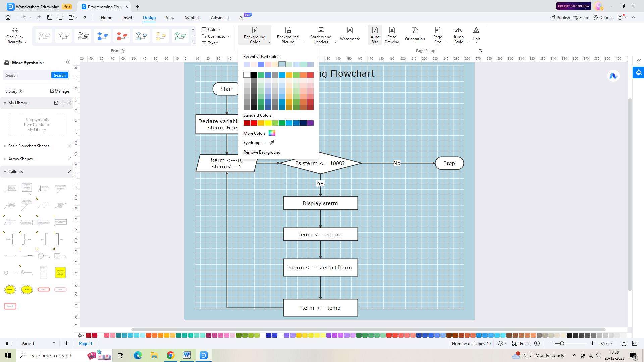Open the Advanced menu tab
The width and height of the screenshot is (644, 362).
click(220, 18)
